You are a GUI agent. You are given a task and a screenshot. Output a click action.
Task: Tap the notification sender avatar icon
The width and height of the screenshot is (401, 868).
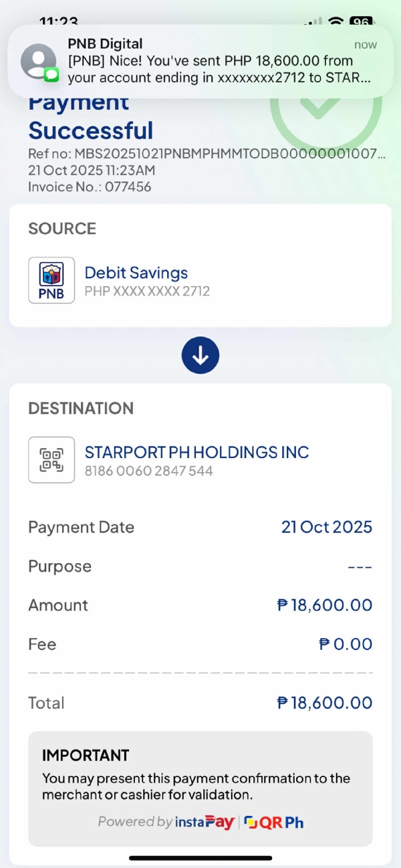pos(39,62)
